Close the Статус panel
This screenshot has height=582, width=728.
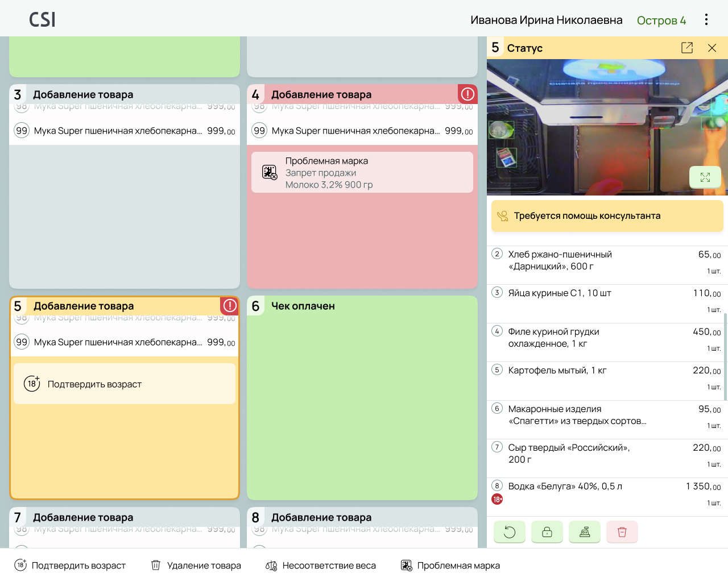(x=712, y=48)
